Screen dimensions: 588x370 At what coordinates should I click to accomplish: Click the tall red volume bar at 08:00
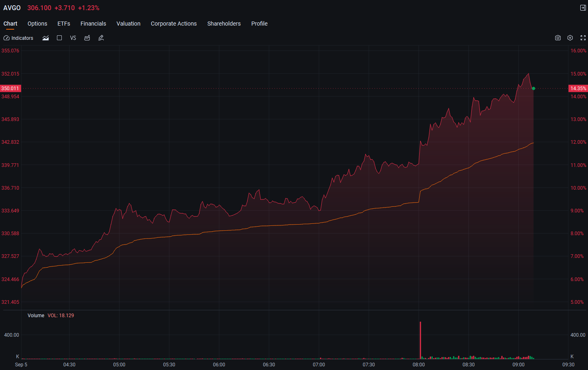pos(420,340)
